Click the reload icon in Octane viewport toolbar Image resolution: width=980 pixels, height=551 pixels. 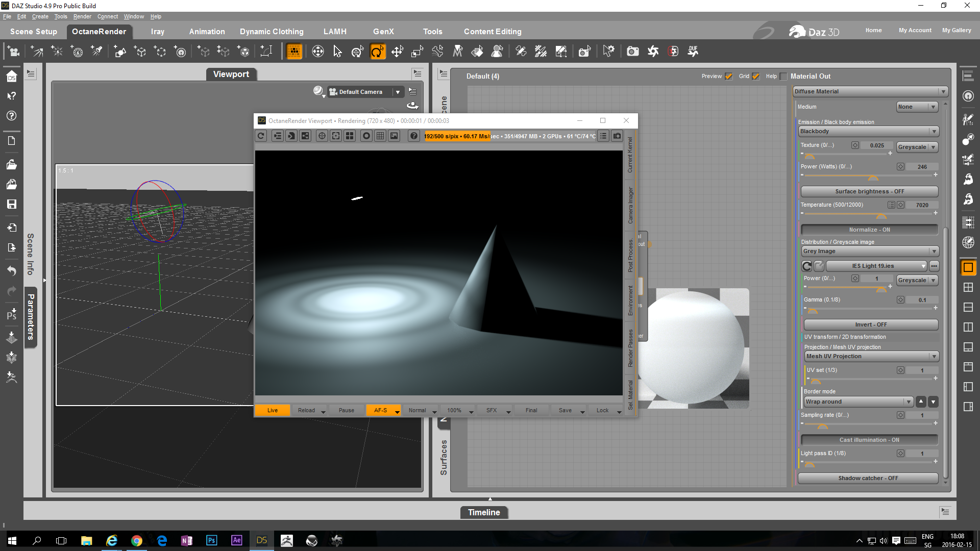point(261,136)
